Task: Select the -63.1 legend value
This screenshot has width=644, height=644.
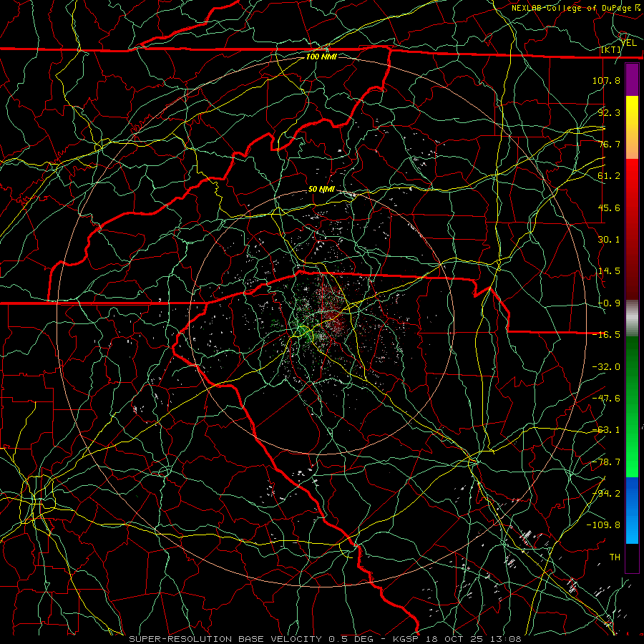Action: coord(606,430)
